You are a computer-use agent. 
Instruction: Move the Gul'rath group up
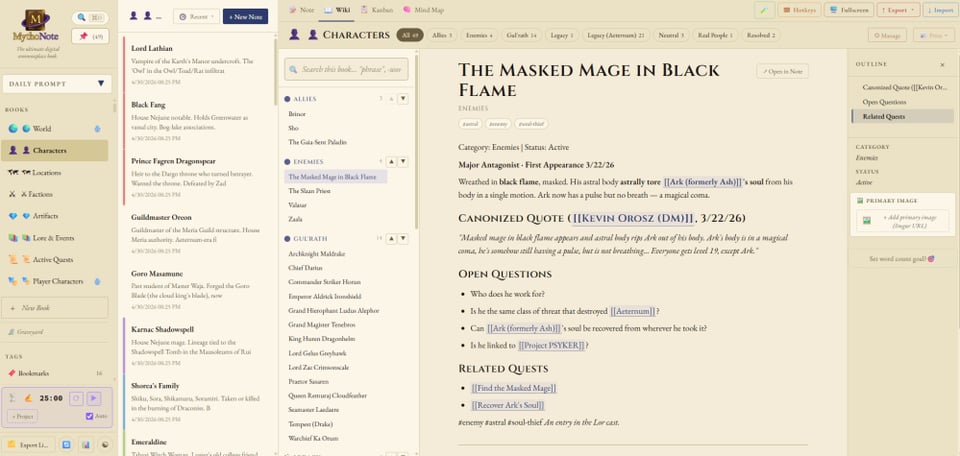pyautogui.click(x=391, y=238)
